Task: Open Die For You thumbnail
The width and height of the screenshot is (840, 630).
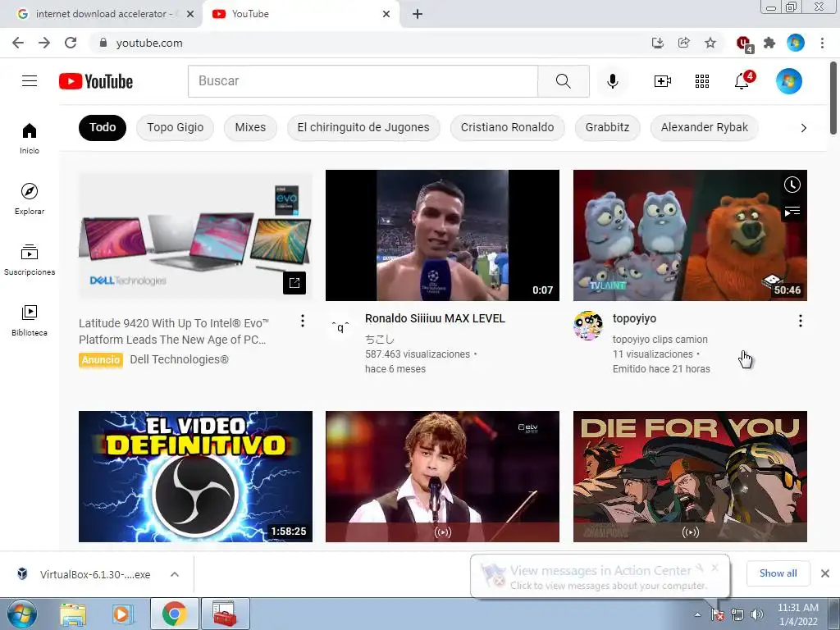Action: (690, 477)
